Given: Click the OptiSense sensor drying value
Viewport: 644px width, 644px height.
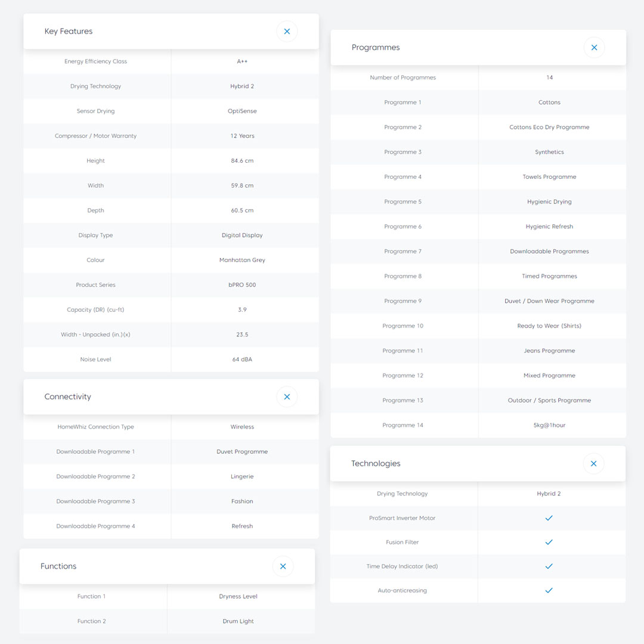Looking at the screenshot, I should (242, 111).
